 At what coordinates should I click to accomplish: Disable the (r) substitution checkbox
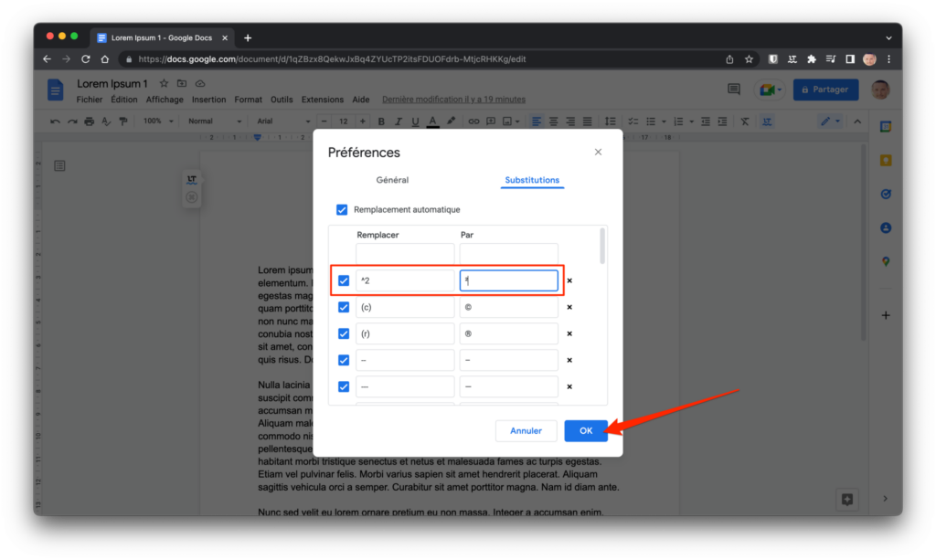344,334
